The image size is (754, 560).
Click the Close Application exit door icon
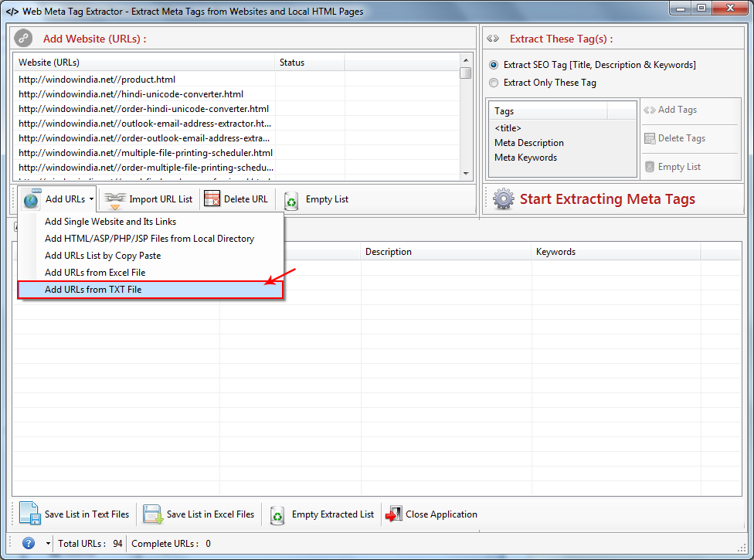394,514
